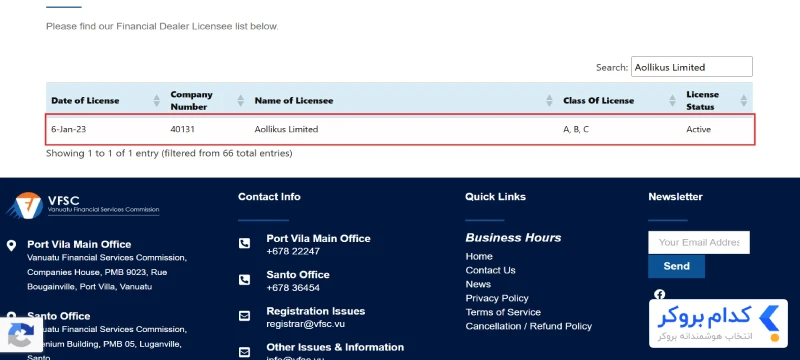
Task: Click the Your Email Address newsletter field
Action: click(698, 242)
